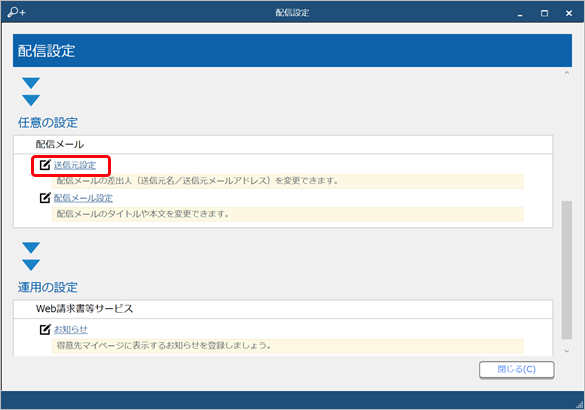Screen dimensions: 585x410
Task: Click the lower blue triangle above 運用の設定
Action: (x=31, y=265)
